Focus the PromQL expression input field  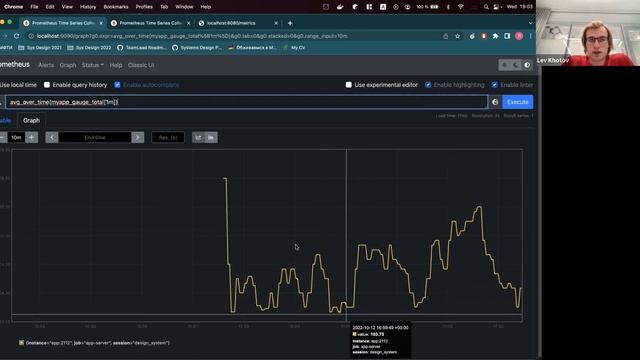[x=247, y=102]
